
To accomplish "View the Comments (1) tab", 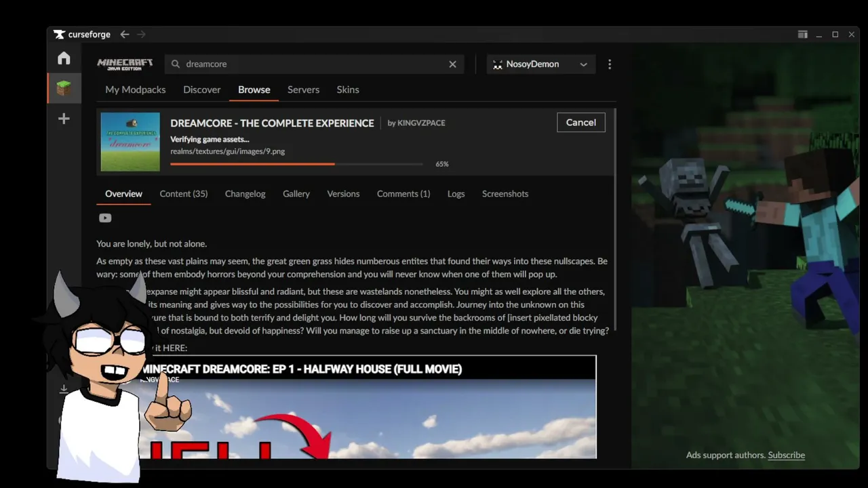I will [403, 194].
